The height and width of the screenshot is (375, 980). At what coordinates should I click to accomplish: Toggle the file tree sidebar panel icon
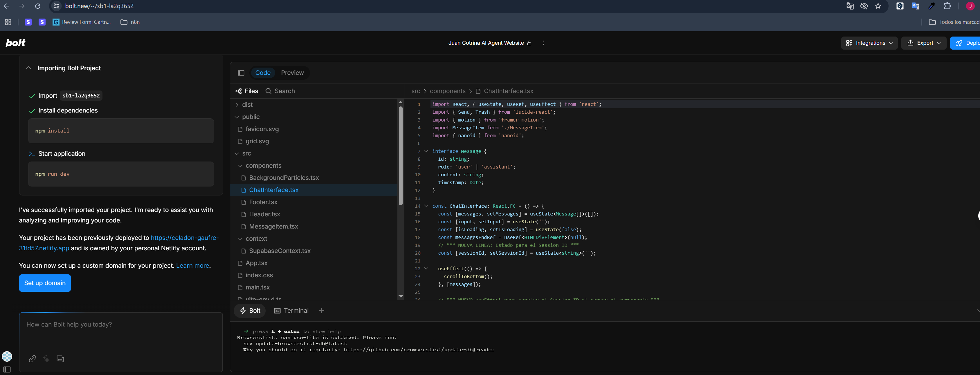(x=241, y=73)
